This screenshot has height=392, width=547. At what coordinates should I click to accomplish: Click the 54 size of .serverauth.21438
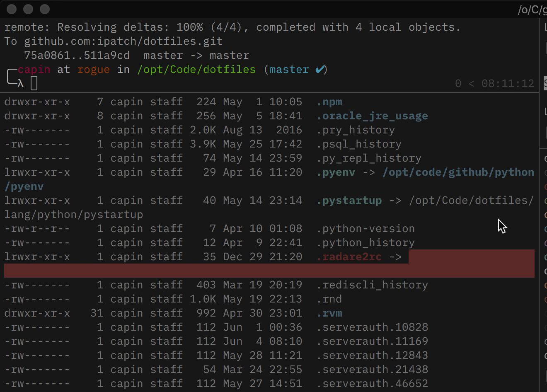tap(210, 370)
